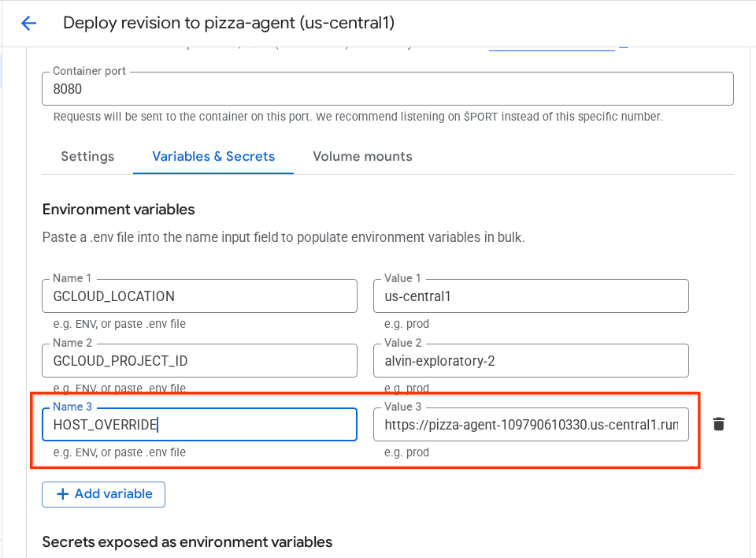
Task: Click the '.env file' hint below Name 3
Action: pyautogui.click(x=120, y=452)
